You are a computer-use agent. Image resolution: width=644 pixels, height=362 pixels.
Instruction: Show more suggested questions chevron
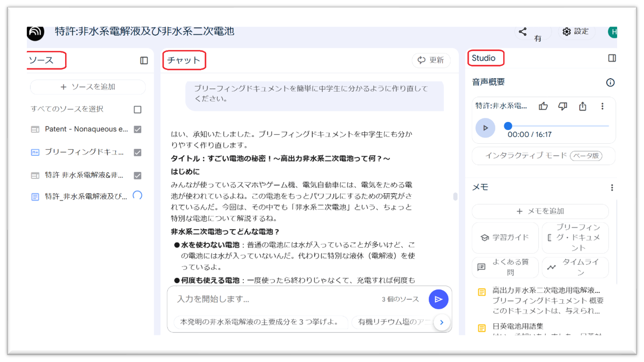(x=442, y=322)
